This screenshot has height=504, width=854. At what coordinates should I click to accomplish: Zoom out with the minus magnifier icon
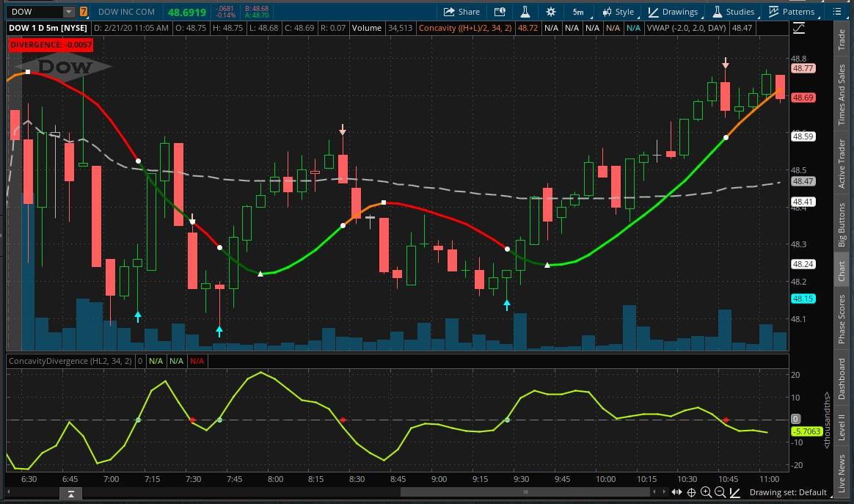click(x=720, y=492)
